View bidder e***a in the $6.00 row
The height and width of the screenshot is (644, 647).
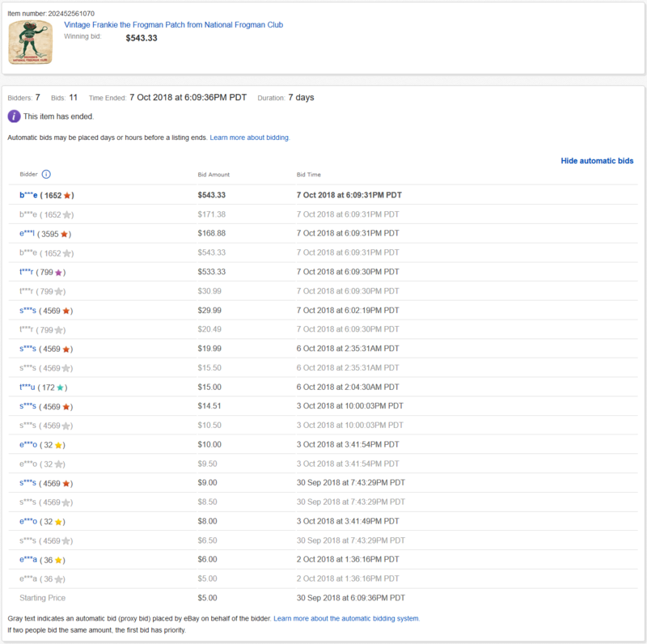point(27,560)
